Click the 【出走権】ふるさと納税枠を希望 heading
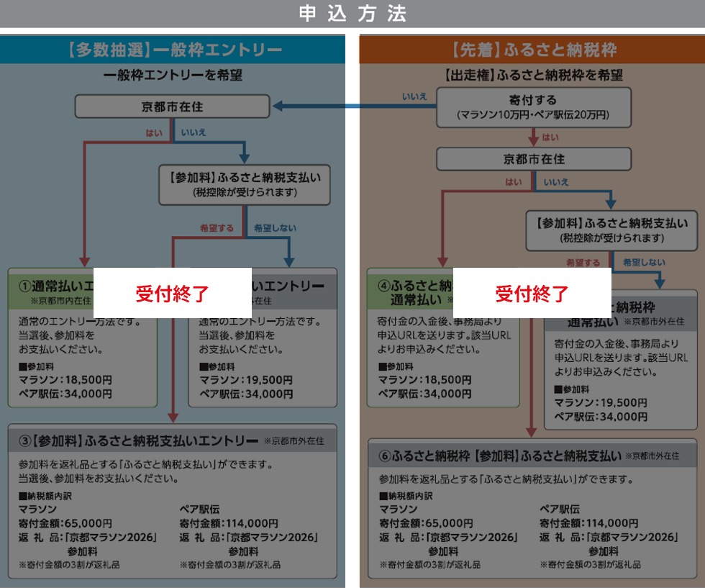 [x=534, y=75]
